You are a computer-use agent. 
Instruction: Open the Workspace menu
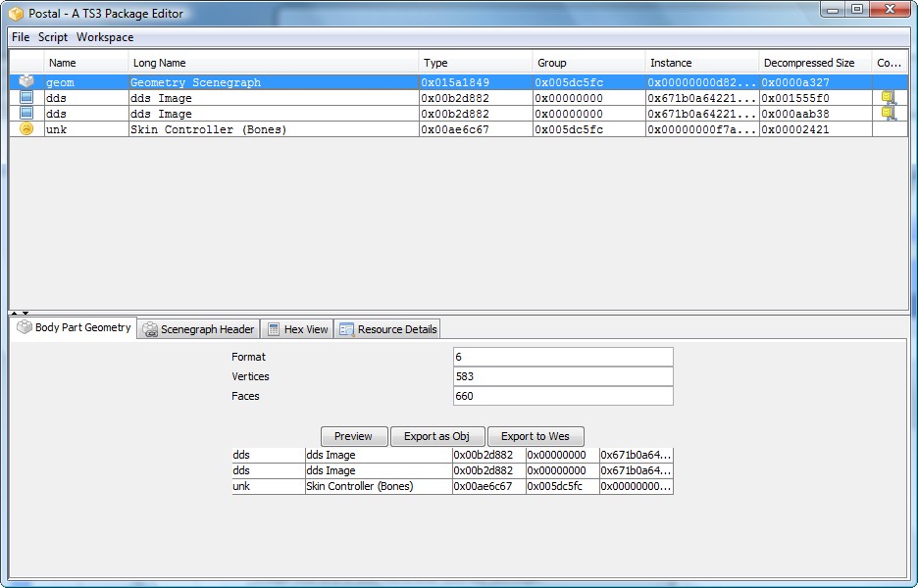[105, 37]
